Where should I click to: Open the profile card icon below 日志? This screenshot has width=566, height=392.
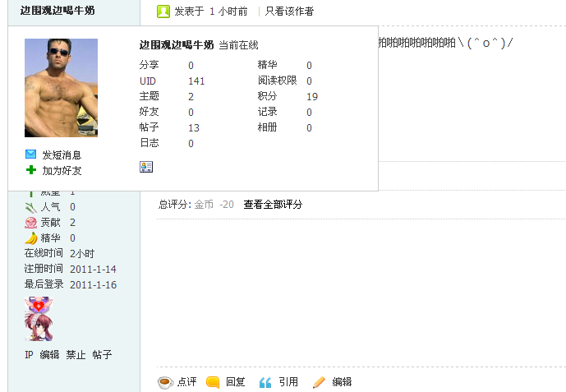146,167
